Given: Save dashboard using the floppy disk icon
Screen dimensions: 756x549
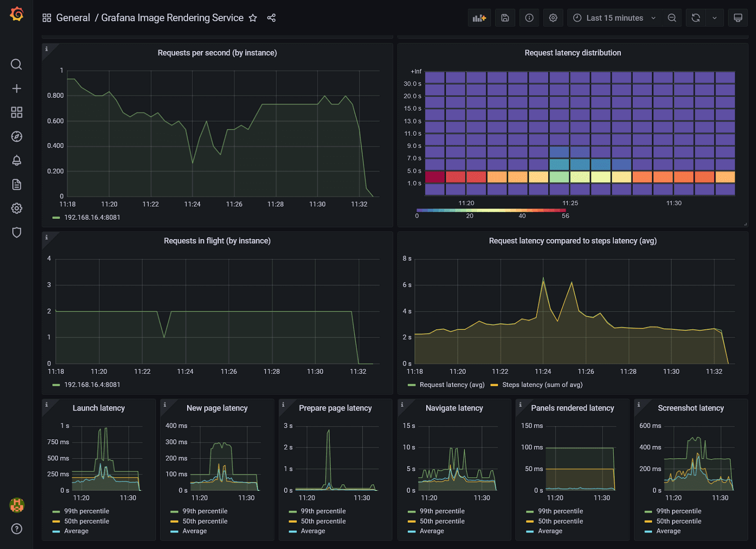Looking at the screenshot, I should (505, 18).
